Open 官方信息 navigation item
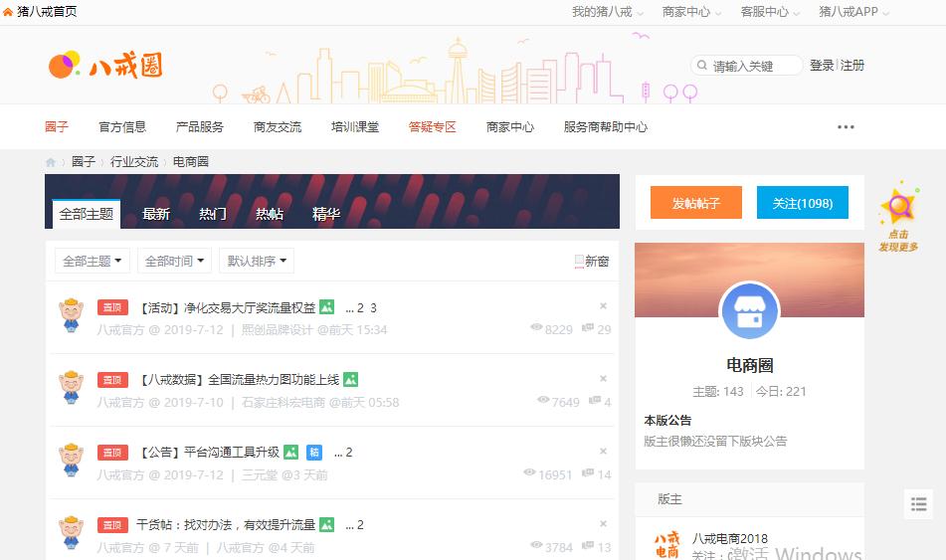The height and width of the screenshot is (560, 946). pos(122,126)
